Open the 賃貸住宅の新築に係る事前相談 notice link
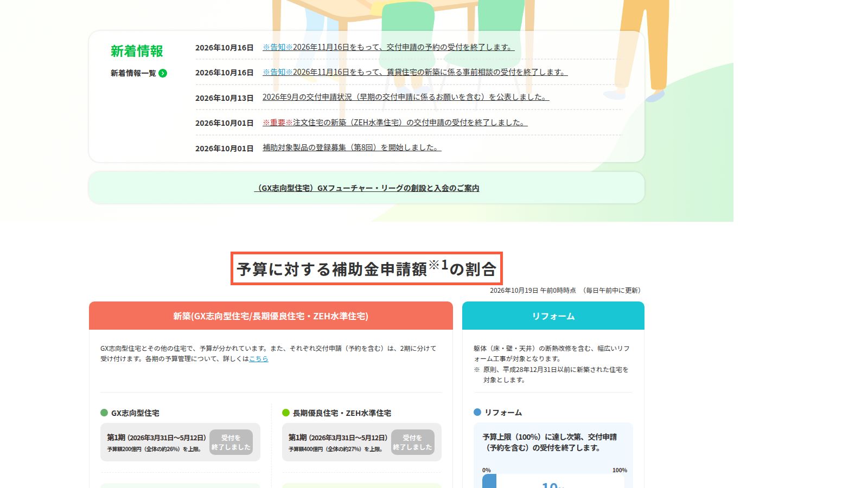Viewport: 868px width, 488px height. (x=415, y=72)
